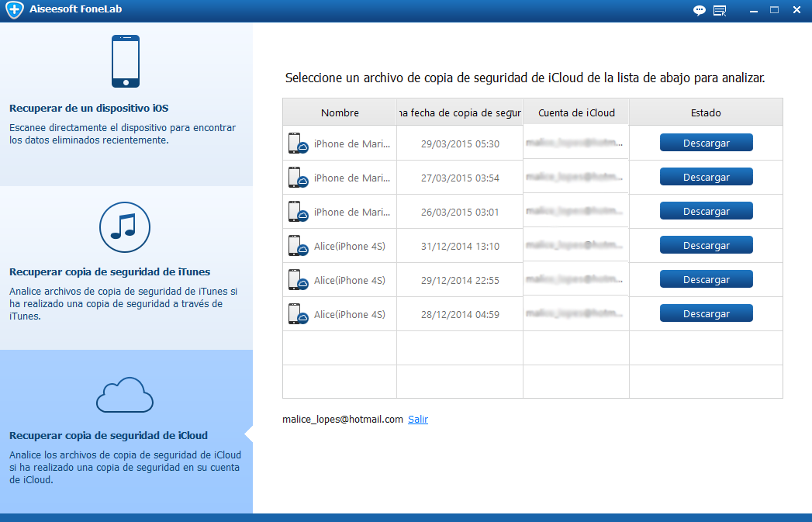Click the malice_lopes@hotmail.com account text

pos(342,420)
